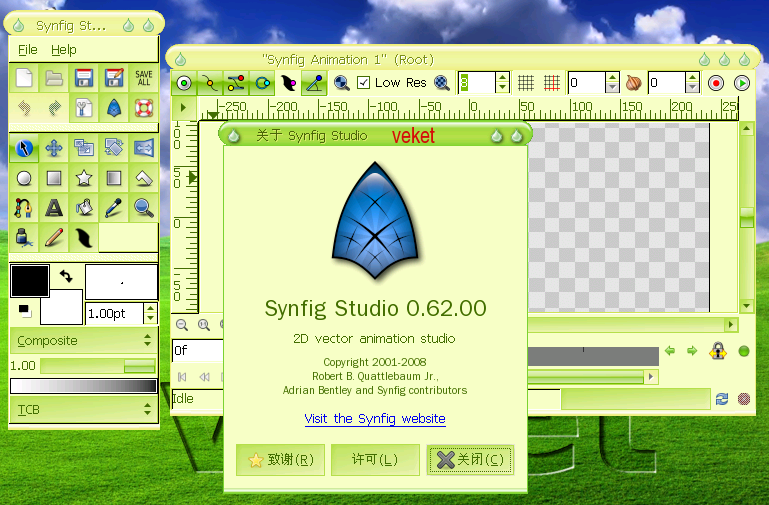This screenshot has height=505, width=769.
Task: Undo the last action
Action: (24, 108)
